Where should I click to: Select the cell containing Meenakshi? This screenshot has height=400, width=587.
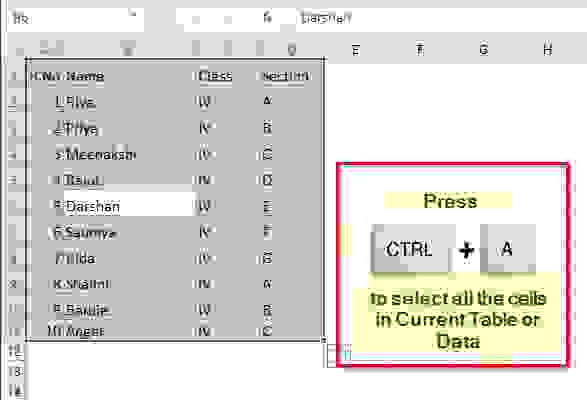click(x=100, y=155)
